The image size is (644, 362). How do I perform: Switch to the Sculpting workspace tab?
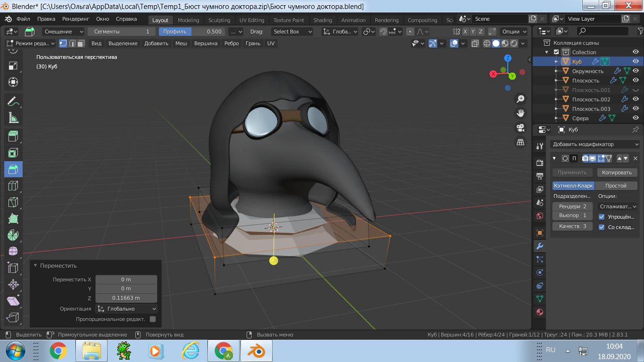(219, 20)
